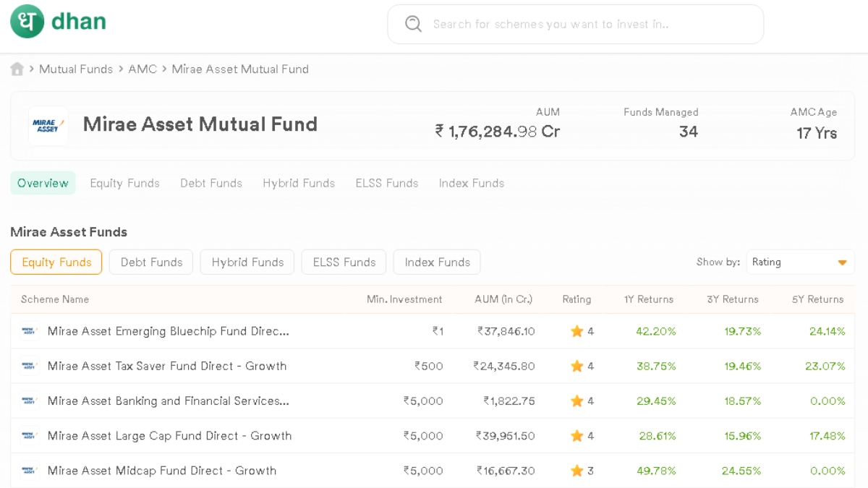868x488 pixels.
Task: Switch to the Hybrid Funds top tab
Action: tap(299, 184)
